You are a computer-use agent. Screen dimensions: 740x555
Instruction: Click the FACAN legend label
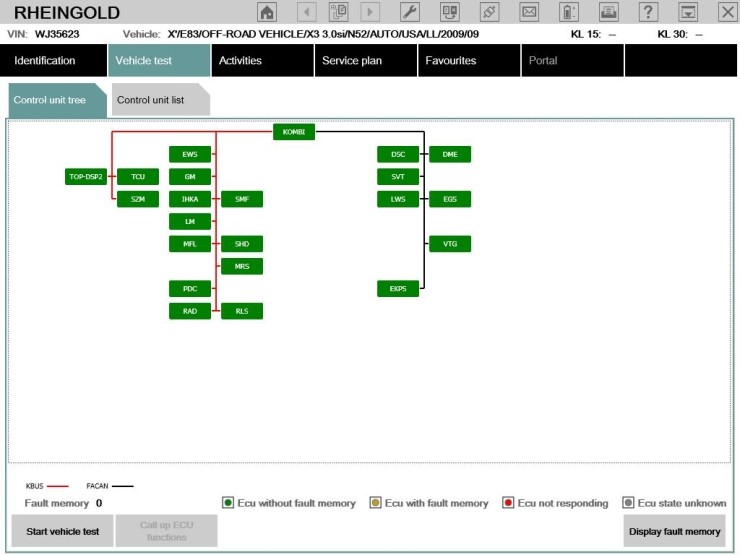point(97,486)
